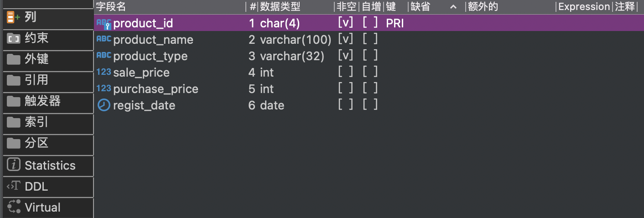This screenshot has height=218, width=644.
Task: Toggle the 非空 checkbox for regist_date
Action: tap(345, 105)
